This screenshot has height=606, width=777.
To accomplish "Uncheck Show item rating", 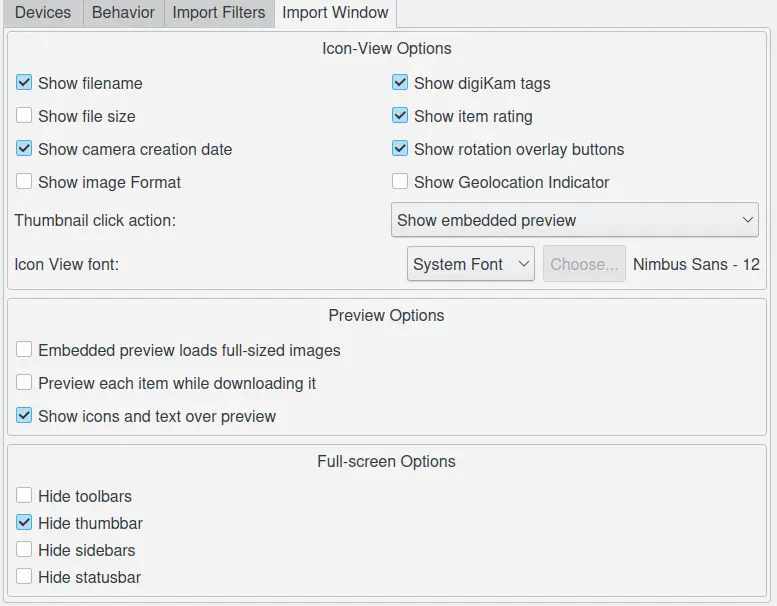I will point(400,116).
